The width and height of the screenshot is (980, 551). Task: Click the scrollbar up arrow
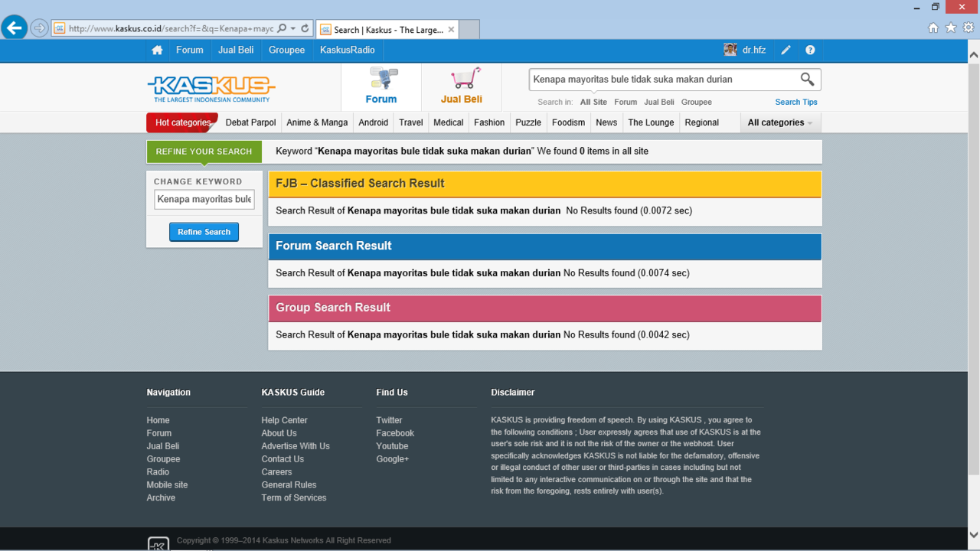click(x=974, y=55)
